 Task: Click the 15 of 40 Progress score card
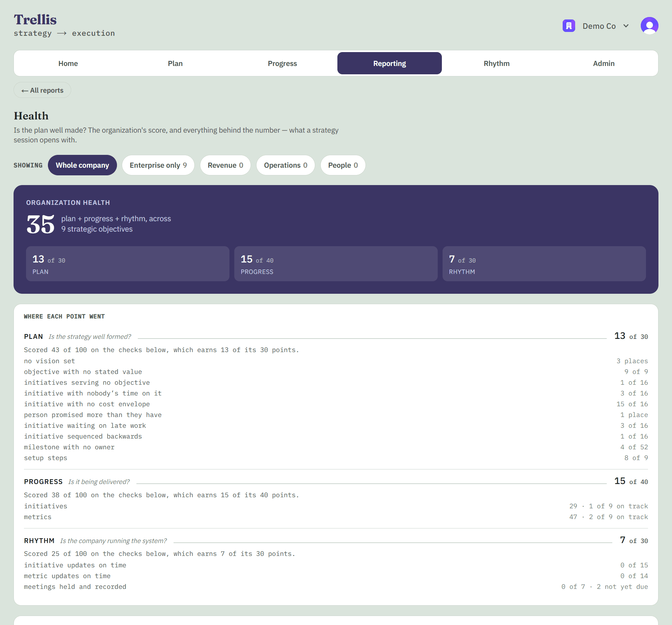[336, 264]
